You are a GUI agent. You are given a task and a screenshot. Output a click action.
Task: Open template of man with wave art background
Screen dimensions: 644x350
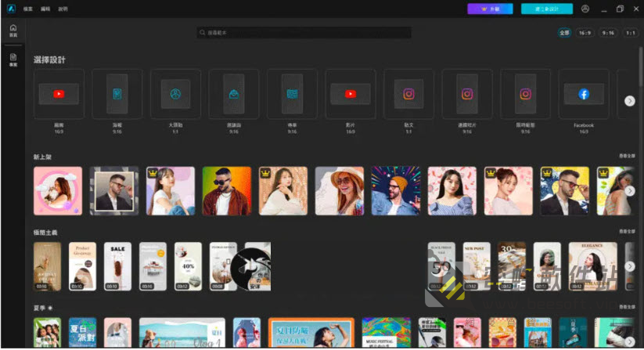tap(564, 190)
